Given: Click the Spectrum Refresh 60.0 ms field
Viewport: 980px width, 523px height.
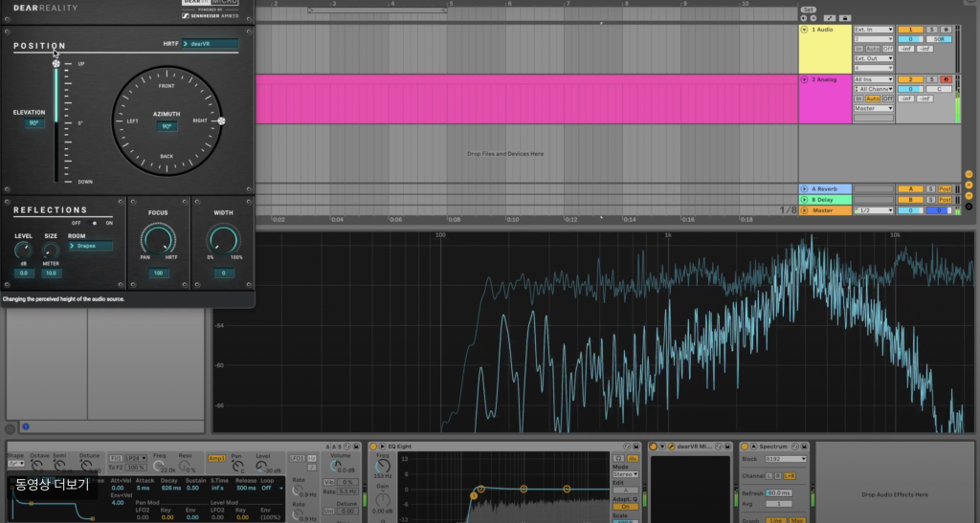Looking at the screenshot, I should (x=778, y=492).
